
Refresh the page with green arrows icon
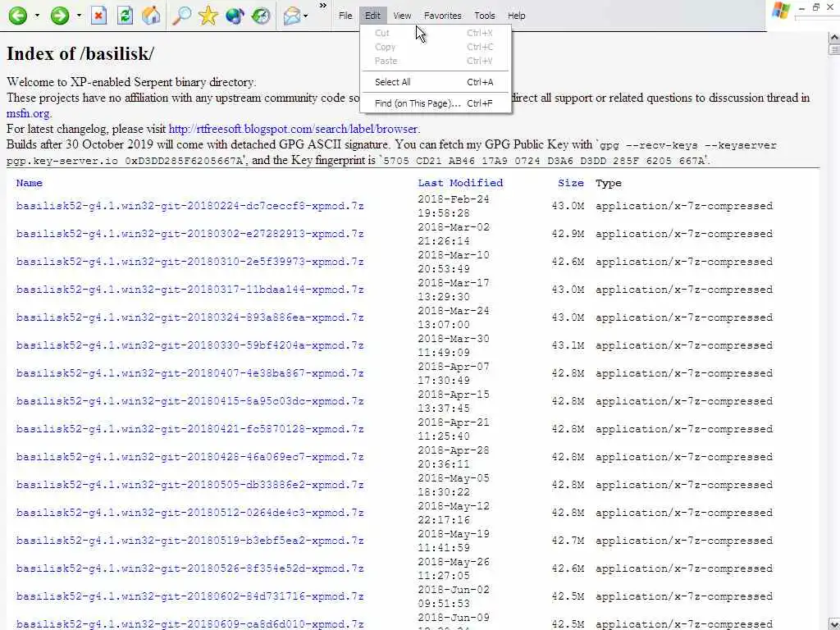pyautogui.click(x=126, y=16)
